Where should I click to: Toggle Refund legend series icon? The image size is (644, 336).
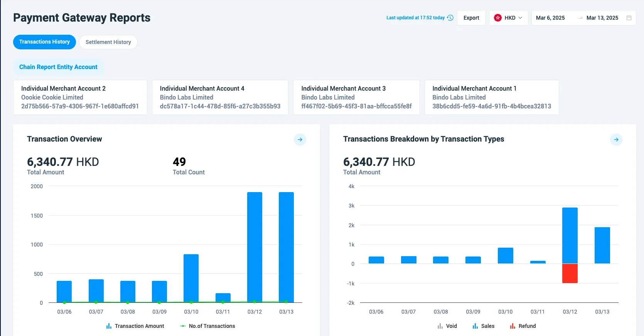point(513,326)
